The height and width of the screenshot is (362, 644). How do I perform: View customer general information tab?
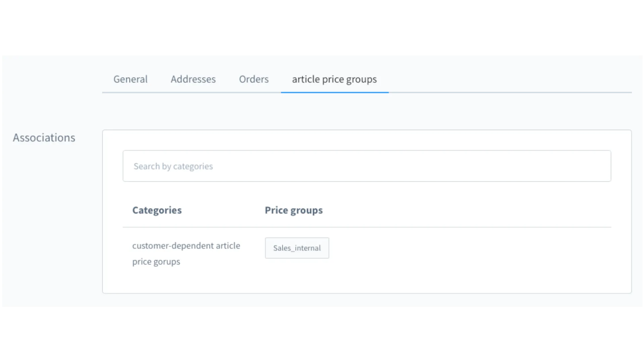[130, 79]
